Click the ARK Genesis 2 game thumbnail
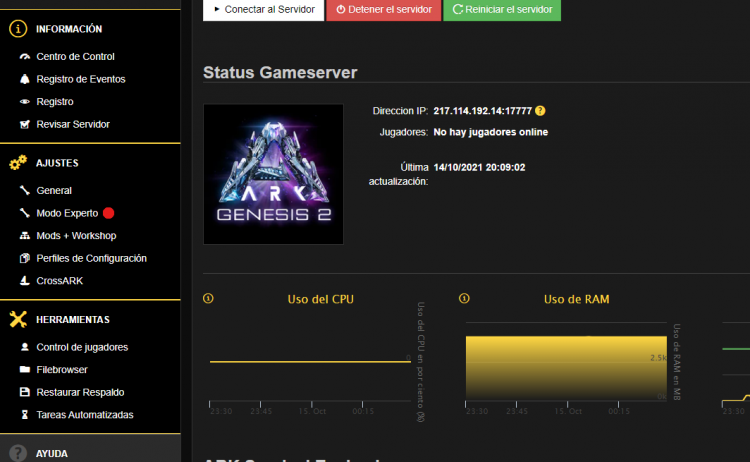750x462 pixels. pyautogui.click(x=273, y=174)
